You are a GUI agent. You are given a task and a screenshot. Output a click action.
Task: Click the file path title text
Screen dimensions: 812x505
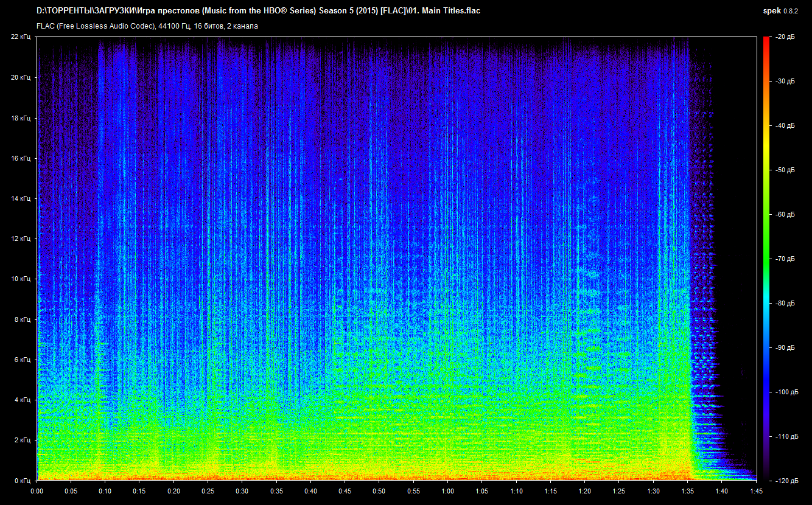259,11
